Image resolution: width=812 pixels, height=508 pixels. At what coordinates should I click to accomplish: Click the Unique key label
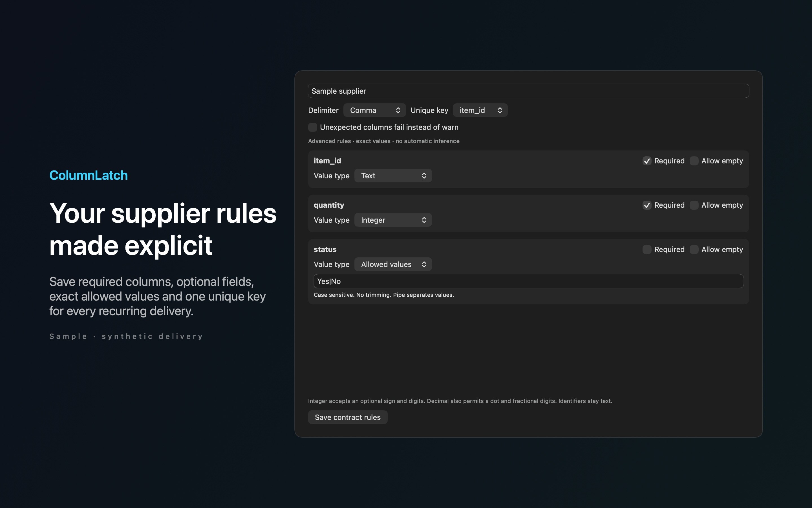click(x=429, y=110)
